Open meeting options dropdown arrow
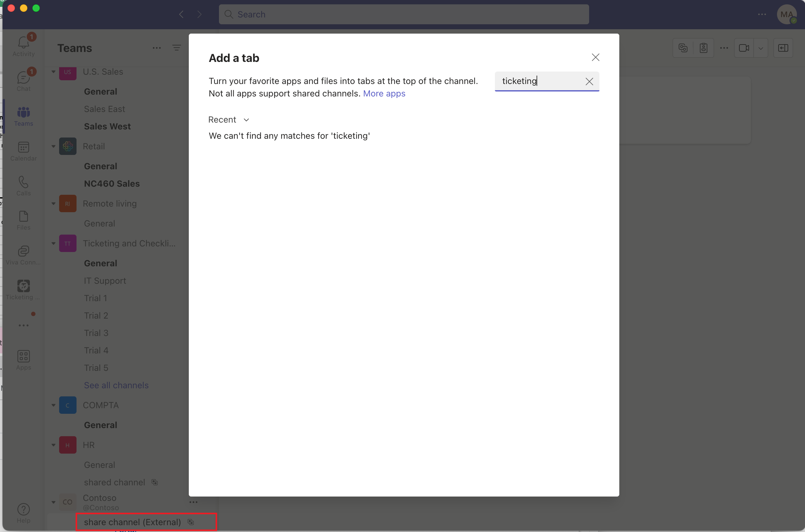 tap(761, 48)
